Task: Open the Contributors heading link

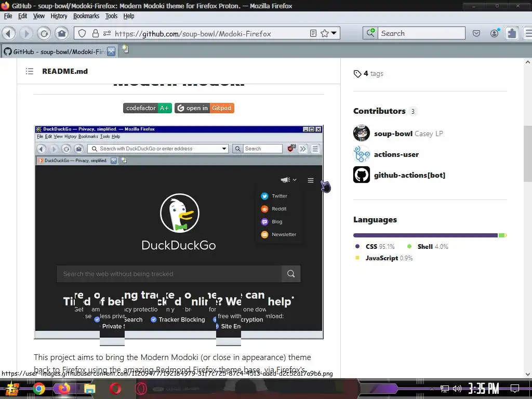Action: 379,111
